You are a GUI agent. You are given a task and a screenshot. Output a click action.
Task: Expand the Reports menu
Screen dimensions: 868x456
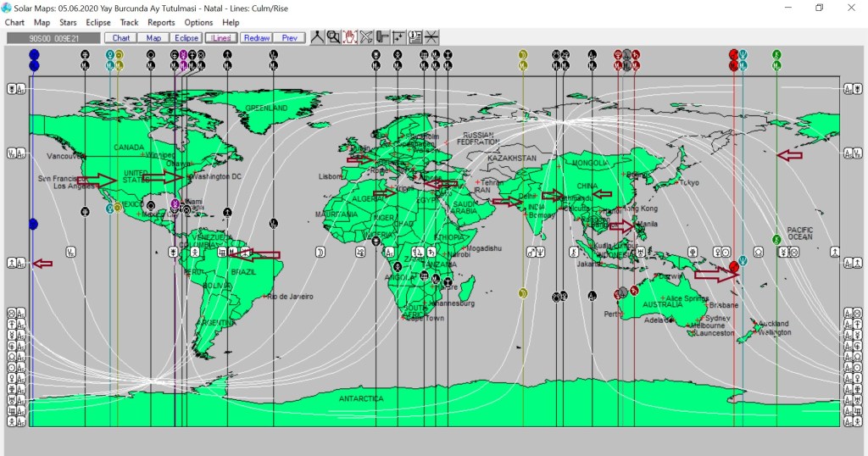[x=161, y=22]
